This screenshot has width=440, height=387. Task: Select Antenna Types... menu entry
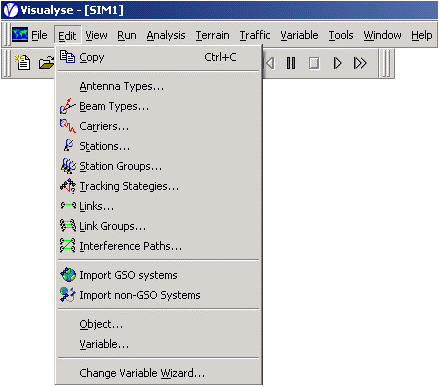tap(158, 86)
